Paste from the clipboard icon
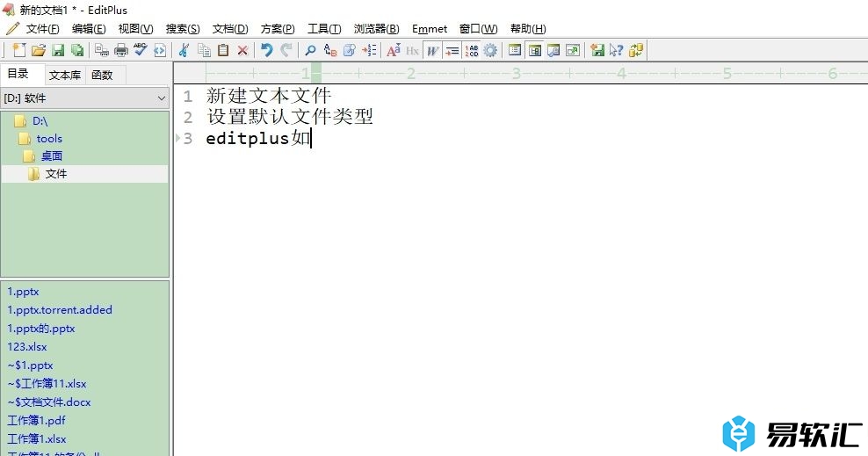Screen dimensions: 868x456 click(x=223, y=50)
